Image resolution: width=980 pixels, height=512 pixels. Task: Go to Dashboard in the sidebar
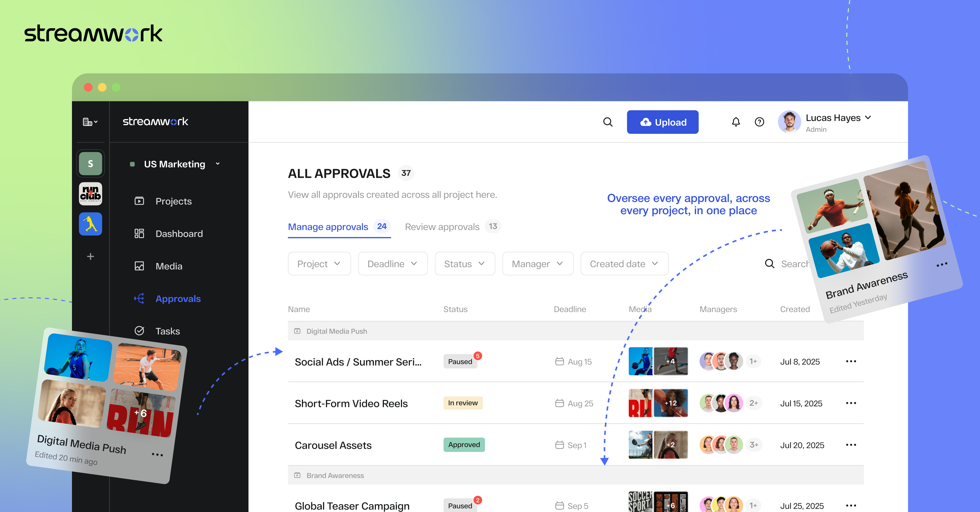(x=179, y=234)
